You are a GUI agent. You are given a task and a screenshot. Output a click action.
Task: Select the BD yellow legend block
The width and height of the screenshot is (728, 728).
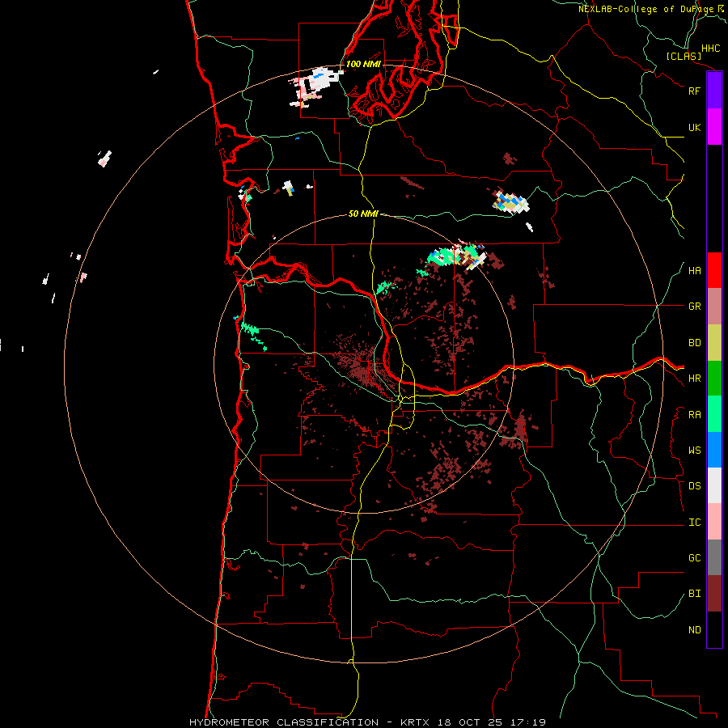(x=714, y=343)
